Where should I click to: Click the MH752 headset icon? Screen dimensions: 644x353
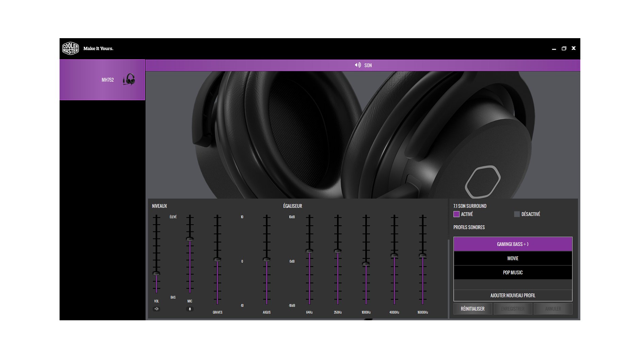click(x=129, y=79)
